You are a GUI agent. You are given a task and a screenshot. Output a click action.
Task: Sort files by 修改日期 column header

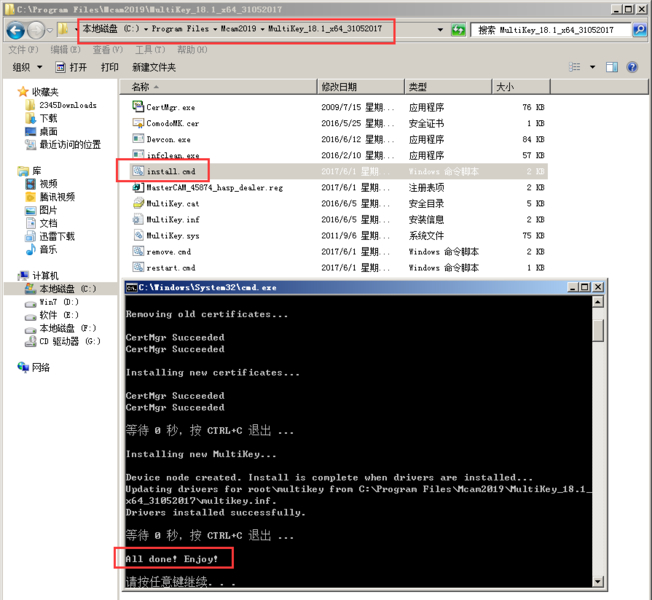(x=339, y=87)
